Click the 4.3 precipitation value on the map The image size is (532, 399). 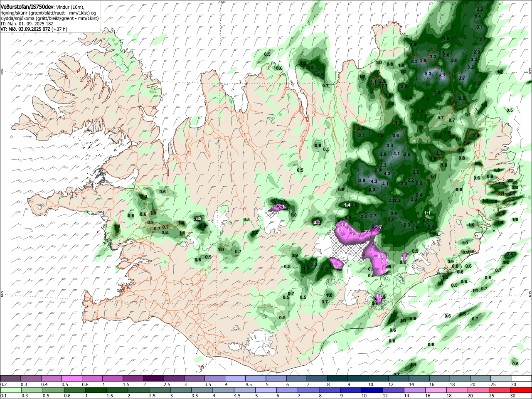(374, 181)
